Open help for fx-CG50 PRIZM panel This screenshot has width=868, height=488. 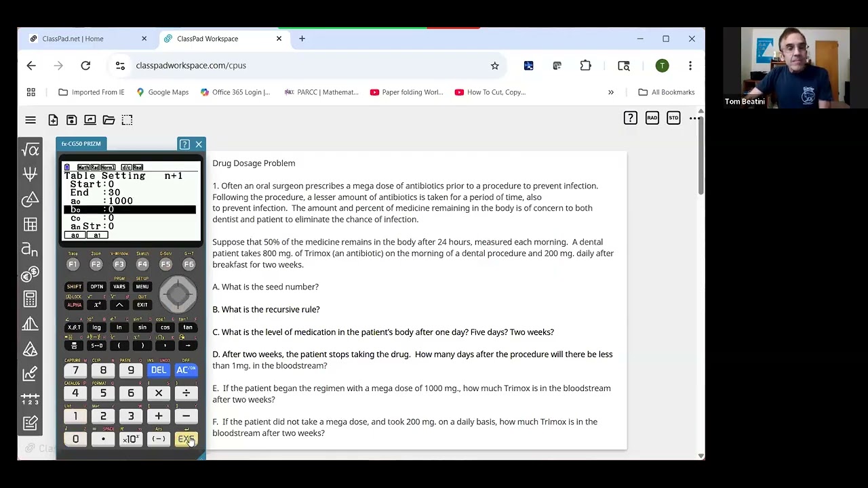[184, 144]
